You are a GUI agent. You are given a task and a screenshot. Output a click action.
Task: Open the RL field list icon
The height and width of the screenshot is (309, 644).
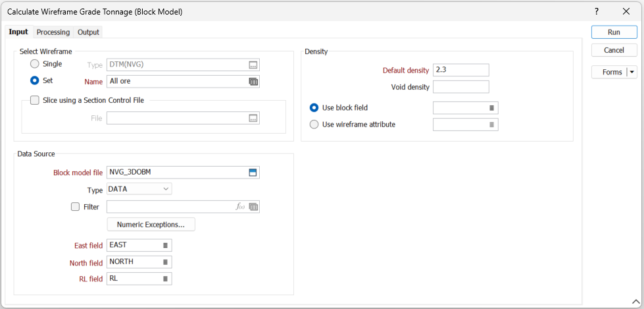point(165,279)
